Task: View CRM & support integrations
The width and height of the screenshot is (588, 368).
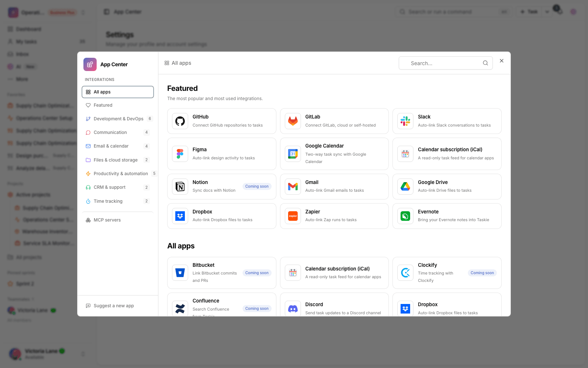Action: tap(118, 187)
